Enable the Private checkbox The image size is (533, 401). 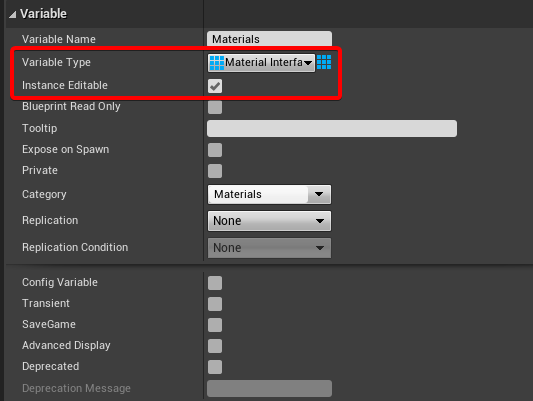[x=215, y=171]
